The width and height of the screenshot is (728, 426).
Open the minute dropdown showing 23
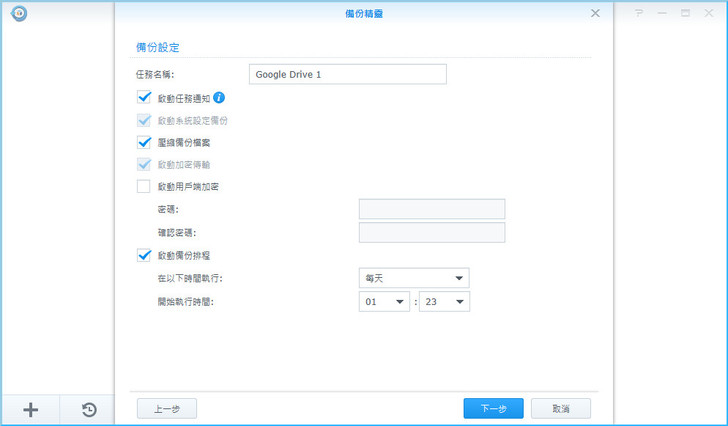[444, 301]
